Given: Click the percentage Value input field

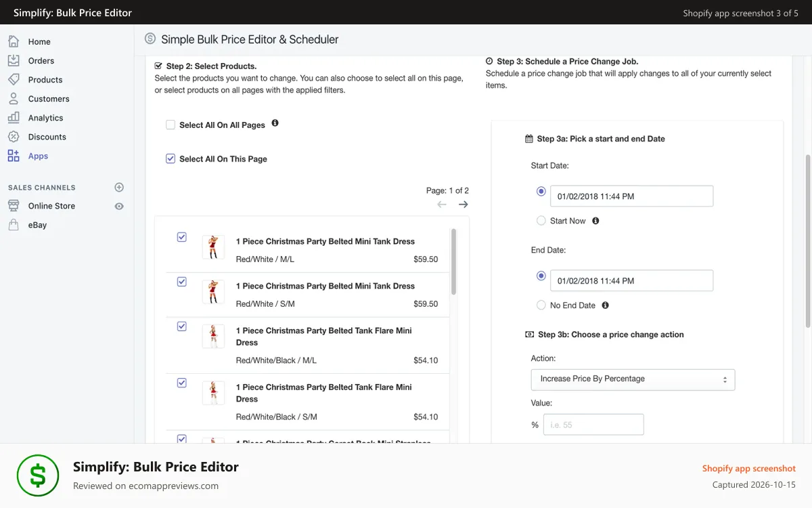Looking at the screenshot, I should pyautogui.click(x=593, y=425).
